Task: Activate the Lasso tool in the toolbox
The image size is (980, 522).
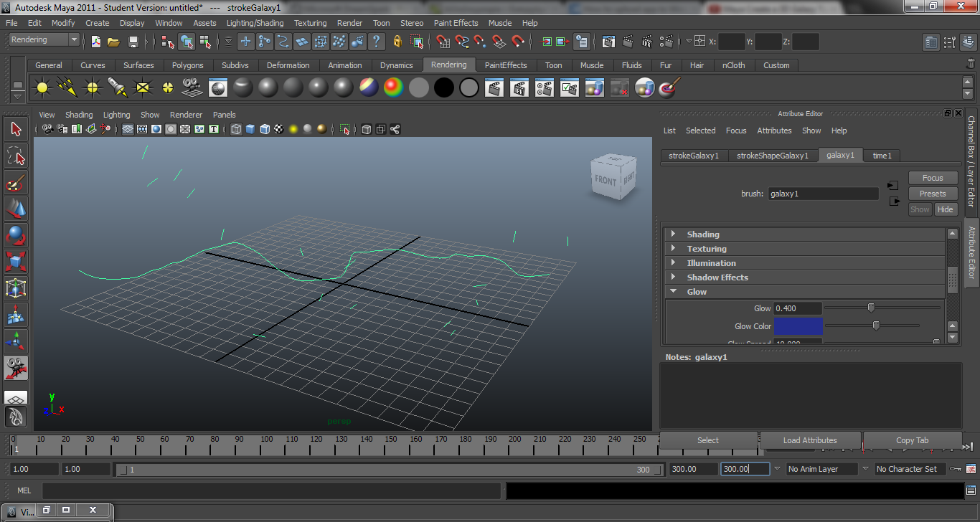Action: 16,156
